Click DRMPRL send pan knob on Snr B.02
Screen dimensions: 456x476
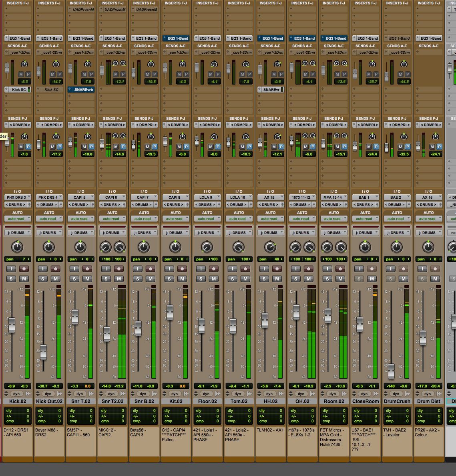point(151,137)
